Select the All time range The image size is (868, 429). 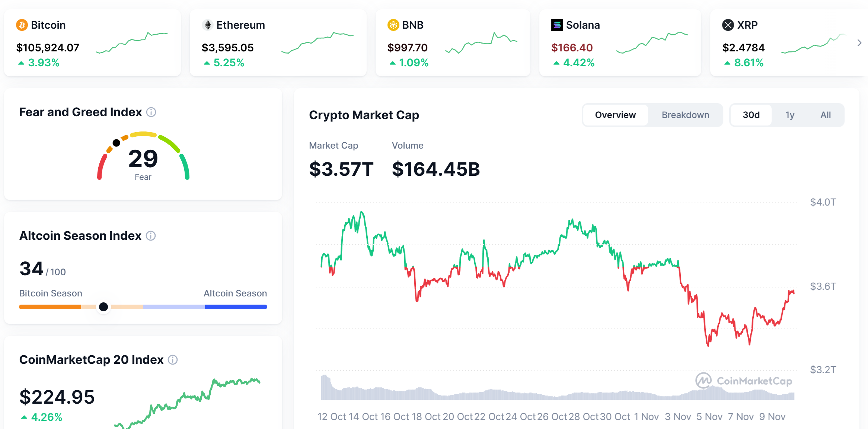pos(825,115)
